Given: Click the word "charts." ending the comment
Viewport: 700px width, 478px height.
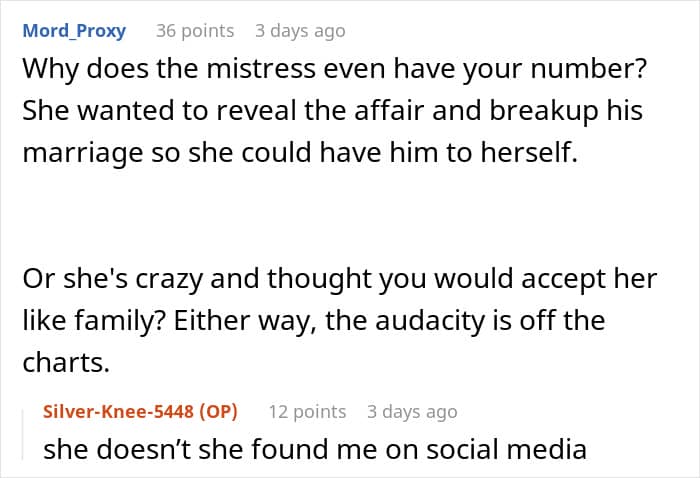Looking at the screenshot, I should (x=64, y=363).
